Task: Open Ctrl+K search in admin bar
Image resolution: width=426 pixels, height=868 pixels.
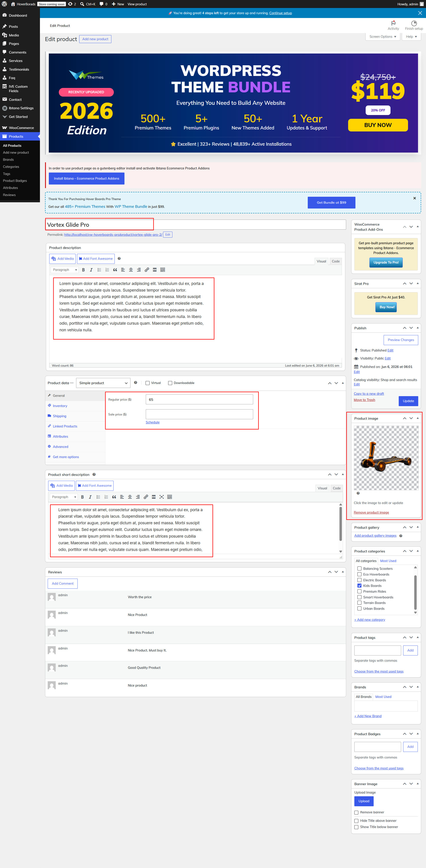Action: pyautogui.click(x=88, y=4)
